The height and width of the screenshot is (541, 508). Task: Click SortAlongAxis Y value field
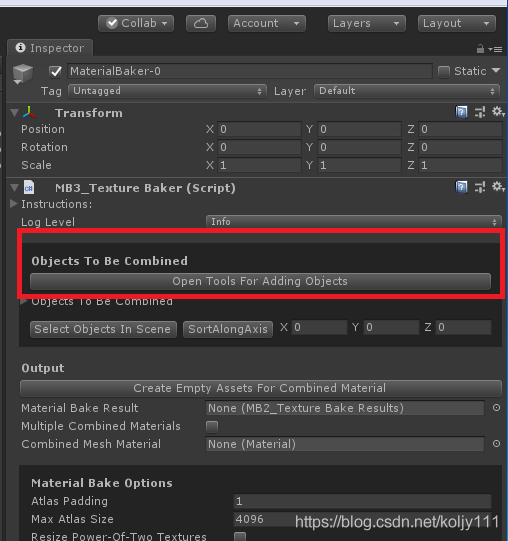click(x=391, y=327)
